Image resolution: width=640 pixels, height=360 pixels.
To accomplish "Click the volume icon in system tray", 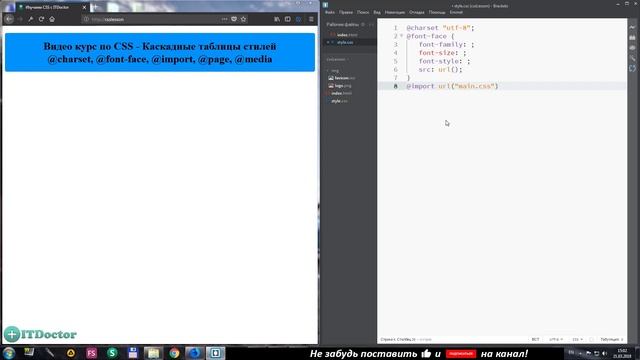I will [x=604, y=353].
